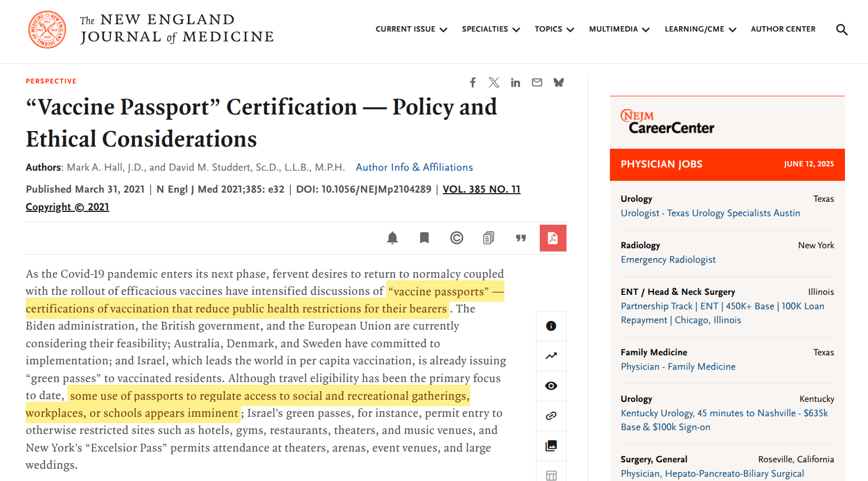
Task: Share article on Facebook
Action: coord(473,82)
